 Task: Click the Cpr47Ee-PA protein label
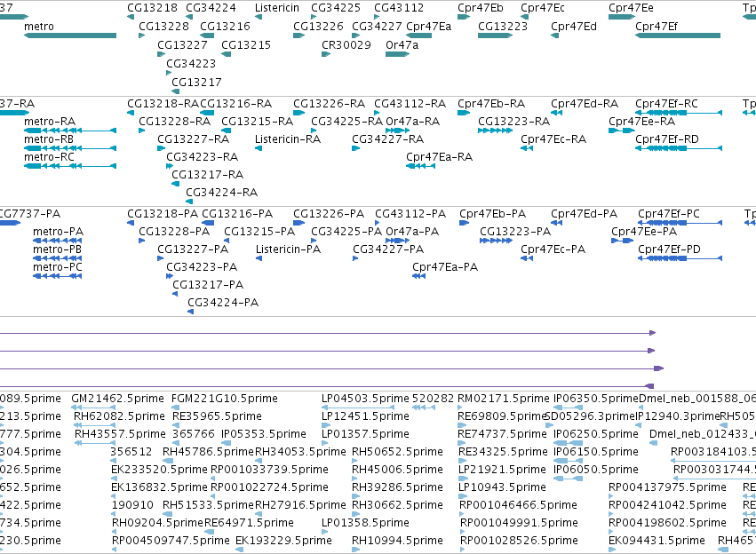point(644,232)
